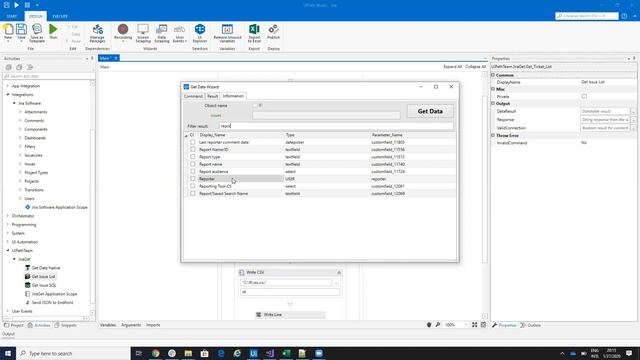Screen dimensions: 640x360
Task: Click the Search activities field
Action: tap(49, 76)
